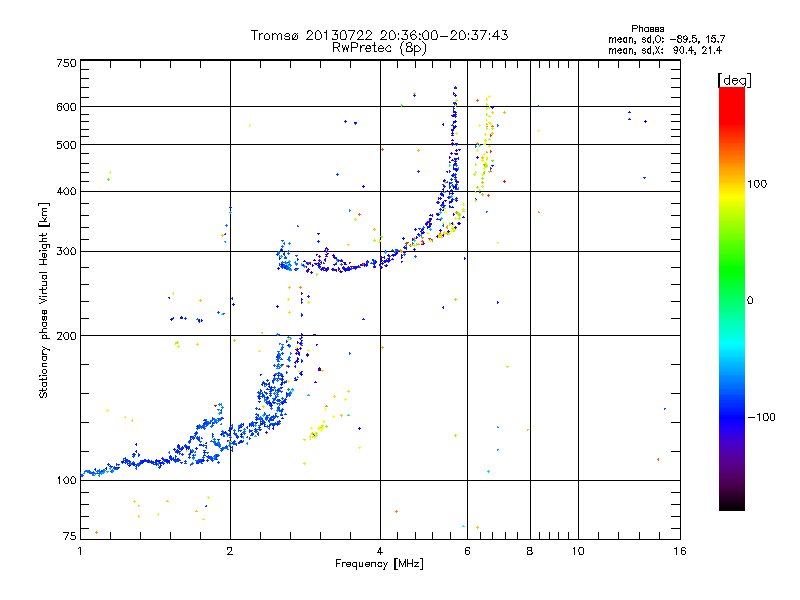Click x-axis tick label '10'

(578, 551)
